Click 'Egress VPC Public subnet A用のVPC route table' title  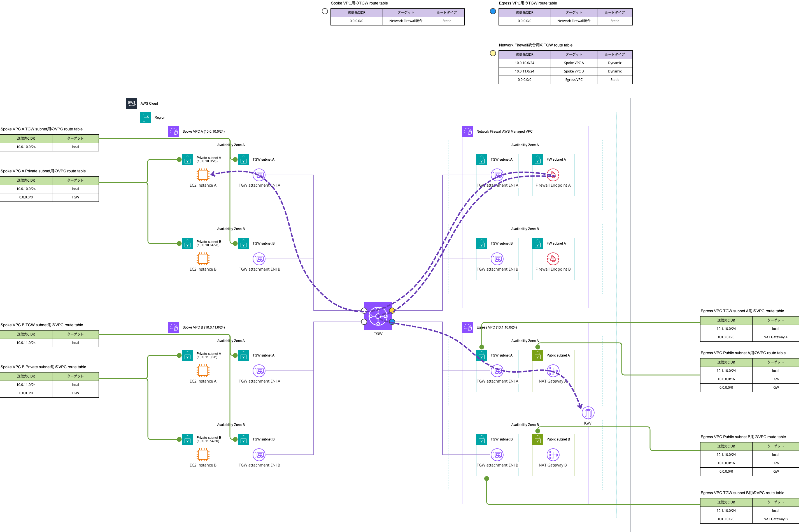[x=743, y=353]
